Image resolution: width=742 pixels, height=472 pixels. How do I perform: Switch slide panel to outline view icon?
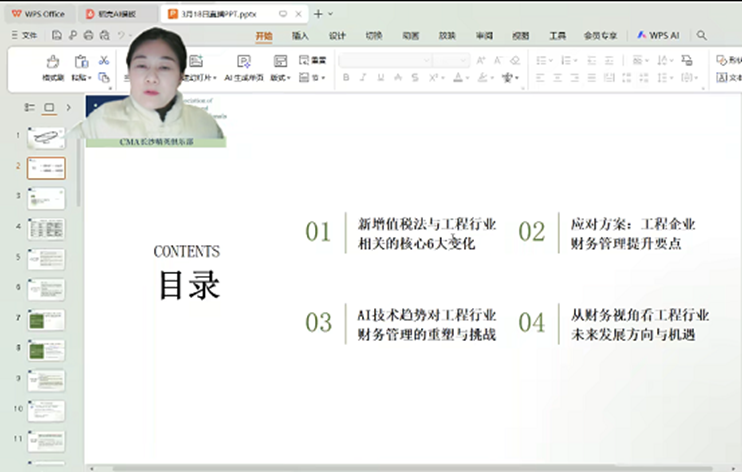(x=28, y=107)
